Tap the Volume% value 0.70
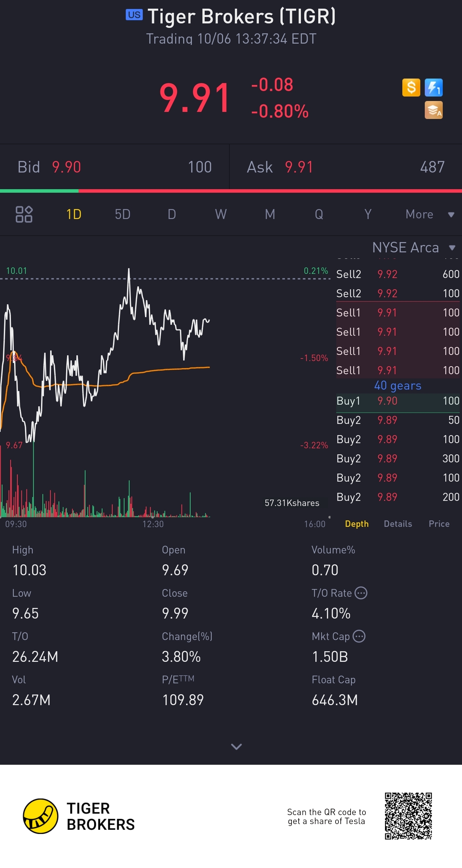This screenshot has height=868, width=462. tap(325, 570)
